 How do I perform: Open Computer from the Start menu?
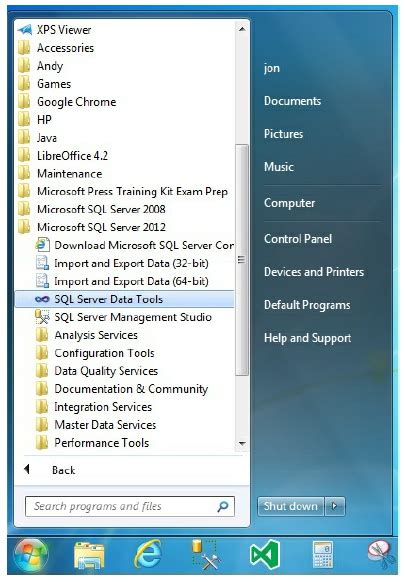click(x=289, y=203)
